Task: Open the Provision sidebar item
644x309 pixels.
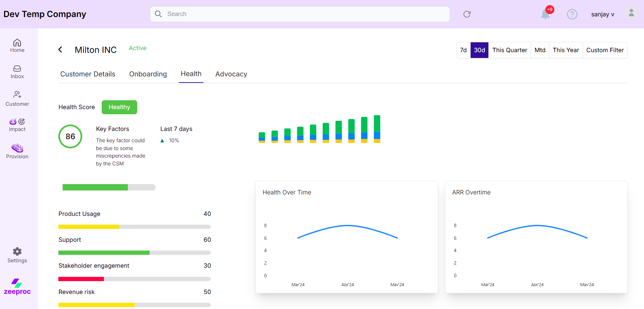Action: click(17, 151)
